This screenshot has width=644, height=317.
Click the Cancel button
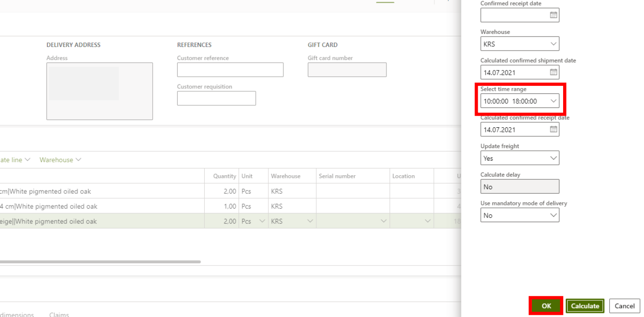point(624,306)
